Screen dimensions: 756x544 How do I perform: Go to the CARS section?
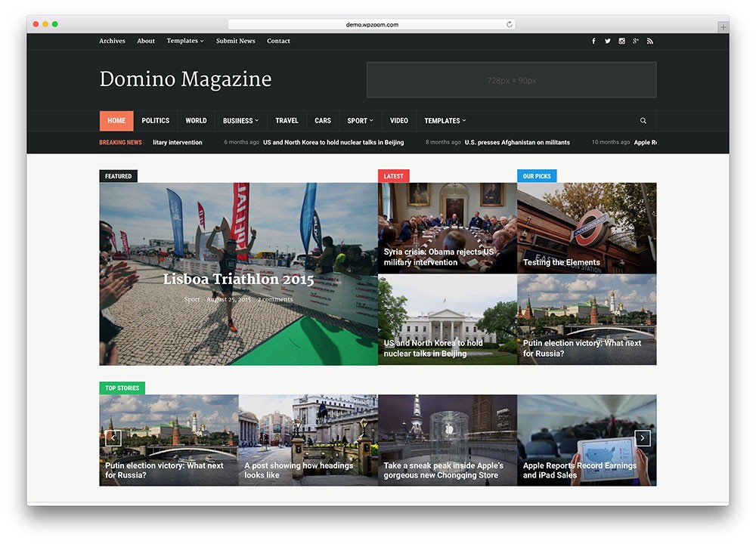tap(323, 120)
